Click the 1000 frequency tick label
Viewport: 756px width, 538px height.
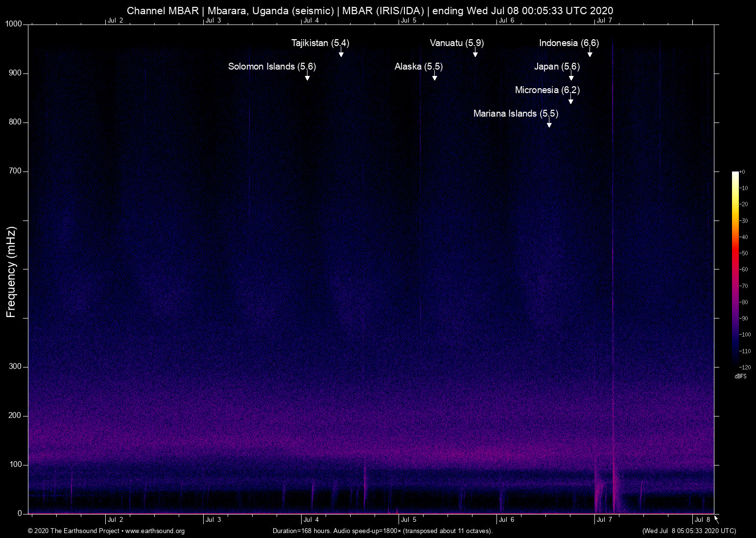(14, 24)
